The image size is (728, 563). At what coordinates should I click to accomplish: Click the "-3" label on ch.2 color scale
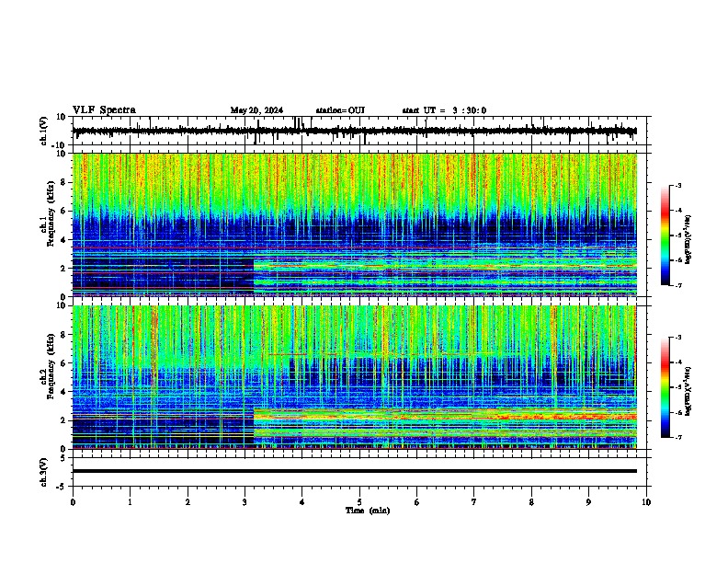click(x=678, y=338)
